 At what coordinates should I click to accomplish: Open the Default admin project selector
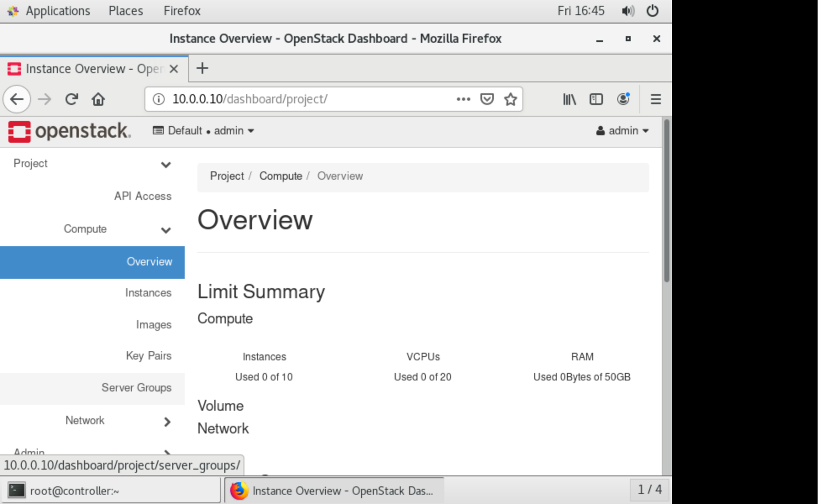click(x=204, y=131)
